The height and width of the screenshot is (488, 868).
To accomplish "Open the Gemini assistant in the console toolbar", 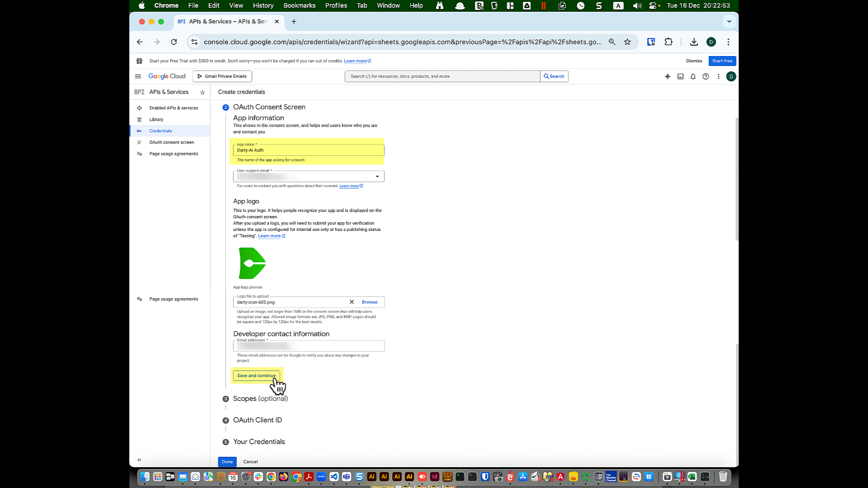I will click(x=667, y=76).
